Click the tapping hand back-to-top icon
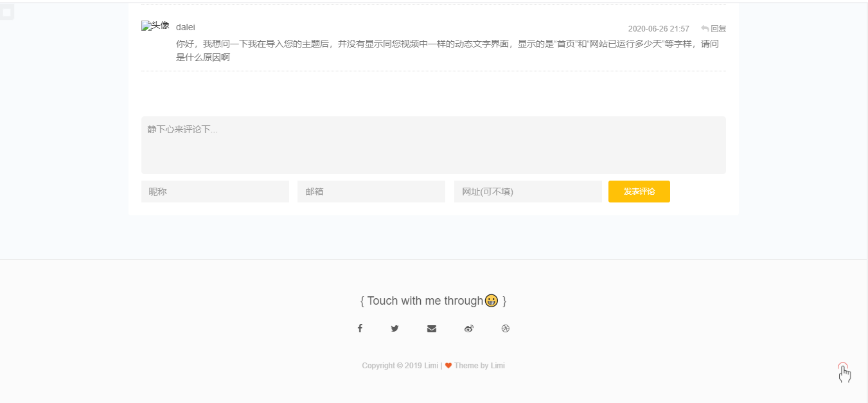 tap(844, 373)
